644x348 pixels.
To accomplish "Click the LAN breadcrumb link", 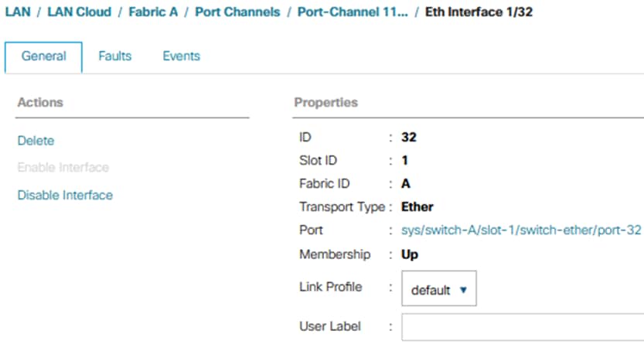I will click(x=18, y=12).
